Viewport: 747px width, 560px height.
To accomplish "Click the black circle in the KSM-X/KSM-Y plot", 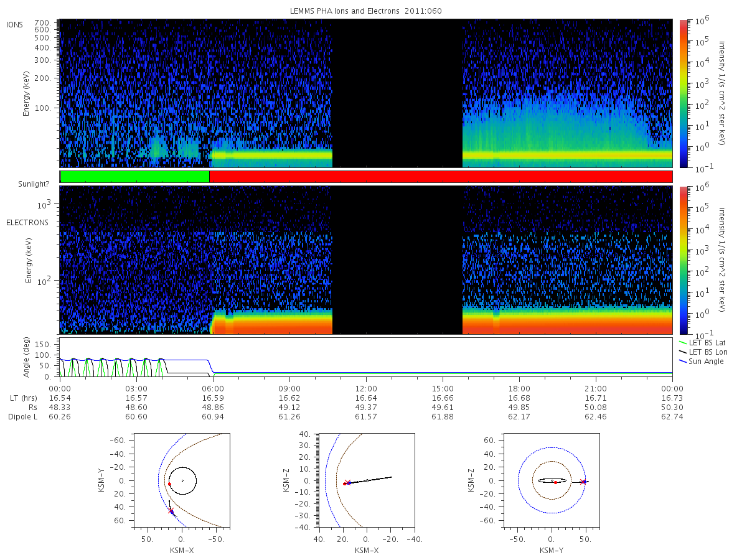I will [182, 481].
